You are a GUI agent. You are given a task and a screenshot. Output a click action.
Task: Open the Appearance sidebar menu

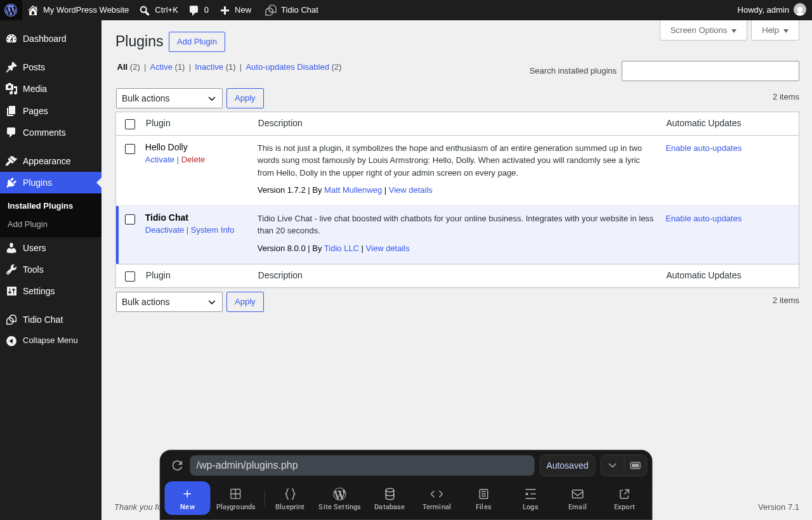pos(51,161)
